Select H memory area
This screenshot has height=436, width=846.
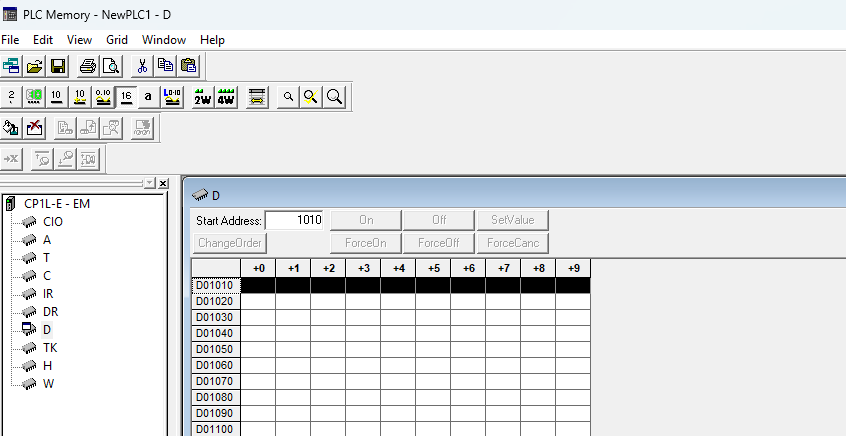pos(47,366)
